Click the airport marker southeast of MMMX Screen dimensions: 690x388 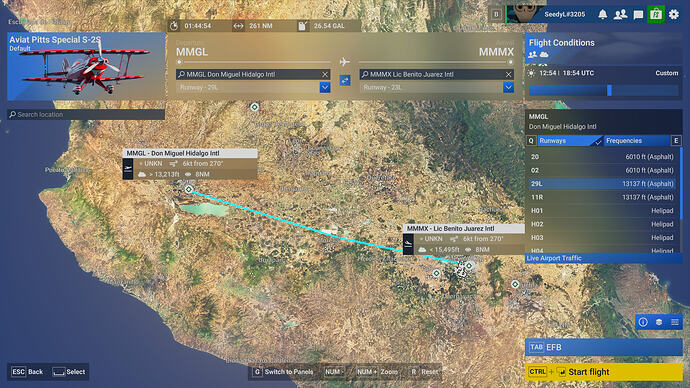pyautogui.click(x=515, y=285)
